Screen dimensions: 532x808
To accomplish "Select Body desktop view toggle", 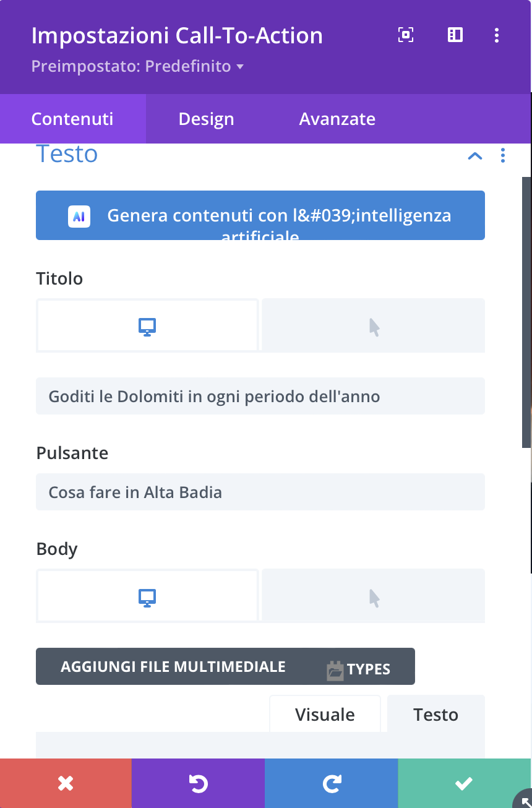I will tap(147, 596).
